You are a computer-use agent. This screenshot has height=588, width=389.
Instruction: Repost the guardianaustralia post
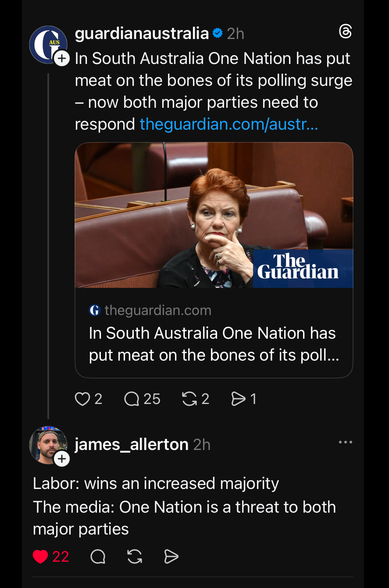[189, 399]
